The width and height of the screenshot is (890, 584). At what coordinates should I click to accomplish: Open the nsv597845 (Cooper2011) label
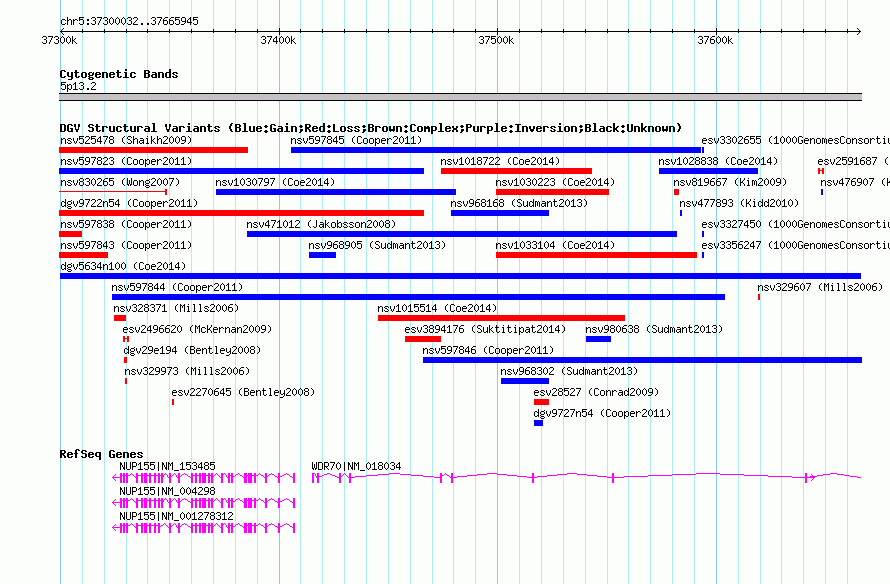point(356,140)
